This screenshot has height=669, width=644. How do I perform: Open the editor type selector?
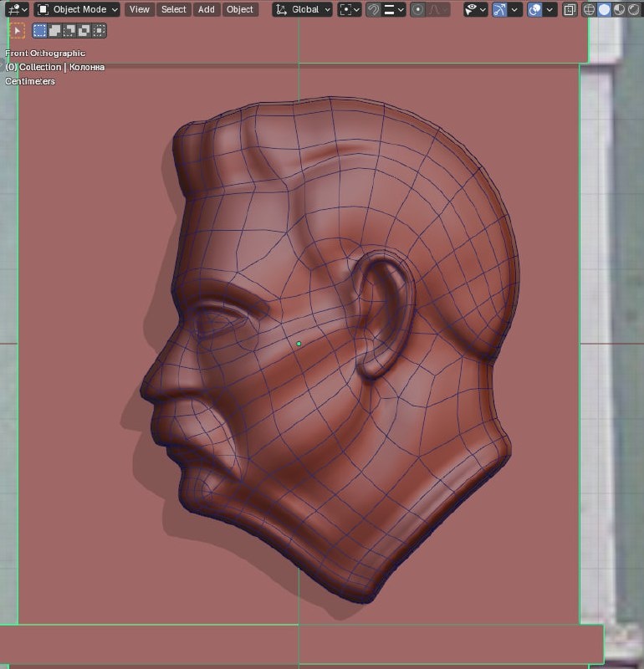pos(18,9)
